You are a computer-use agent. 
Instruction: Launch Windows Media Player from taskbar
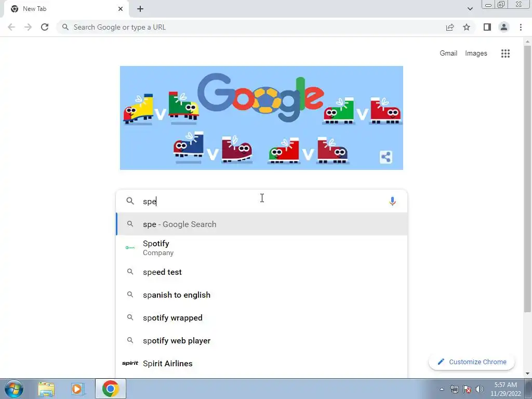pos(77,389)
